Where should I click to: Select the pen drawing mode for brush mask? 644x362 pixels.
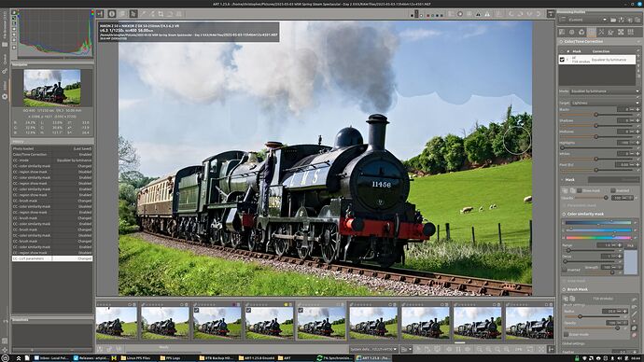click(635, 313)
